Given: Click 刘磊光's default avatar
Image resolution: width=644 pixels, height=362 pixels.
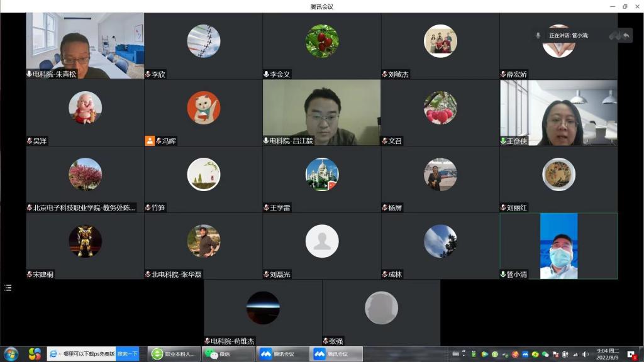Looking at the screenshot, I should [321, 241].
